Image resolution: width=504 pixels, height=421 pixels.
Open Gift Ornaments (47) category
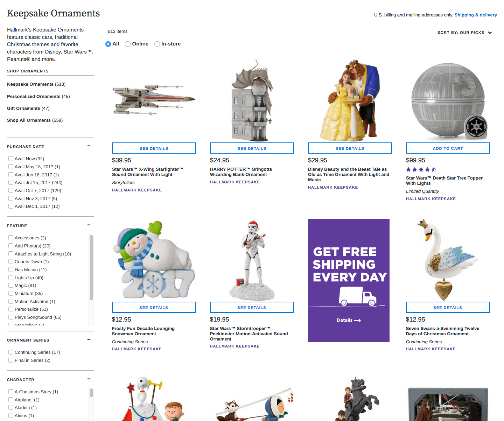[x=28, y=108]
